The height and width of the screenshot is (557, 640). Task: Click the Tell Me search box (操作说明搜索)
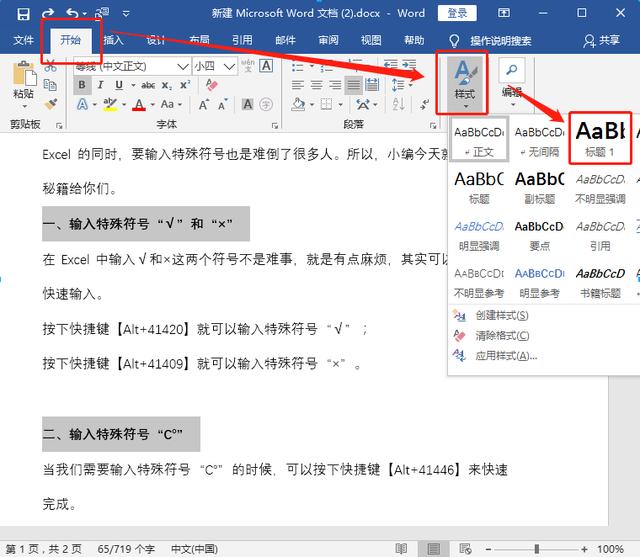pos(500,40)
